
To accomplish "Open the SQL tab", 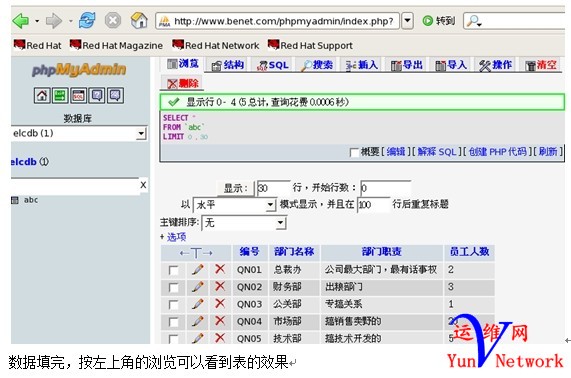I will click(272, 66).
